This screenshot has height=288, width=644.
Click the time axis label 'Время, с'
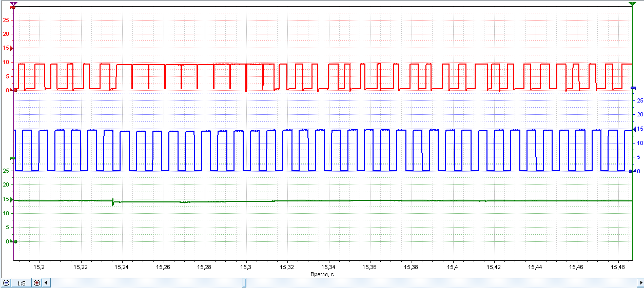tap(323, 275)
